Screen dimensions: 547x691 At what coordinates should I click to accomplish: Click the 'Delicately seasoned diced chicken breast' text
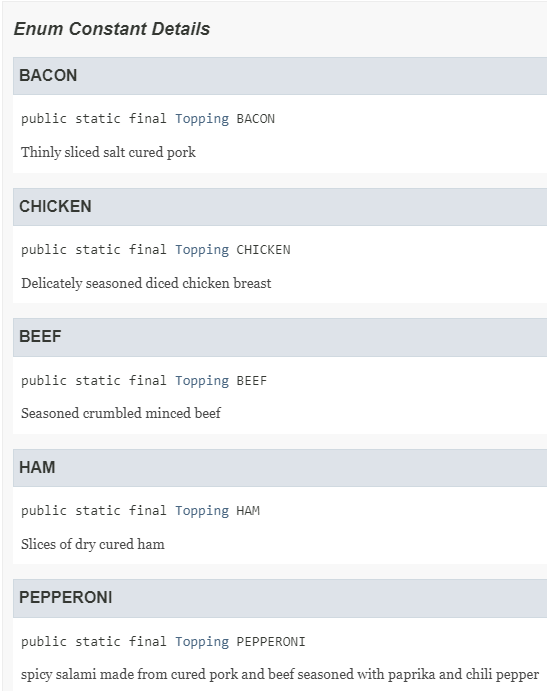coord(146,283)
